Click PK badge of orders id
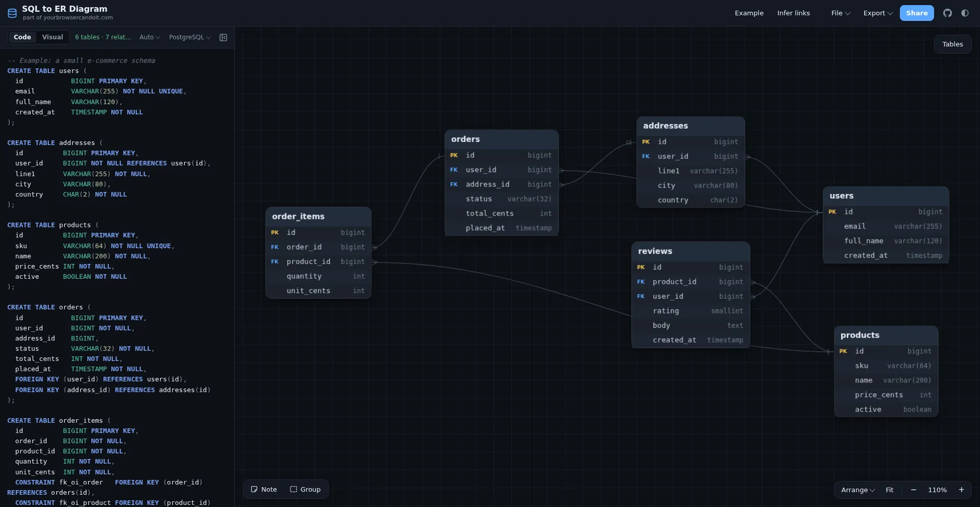980x507 pixels. pyautogui.click(x=454, y=155)
